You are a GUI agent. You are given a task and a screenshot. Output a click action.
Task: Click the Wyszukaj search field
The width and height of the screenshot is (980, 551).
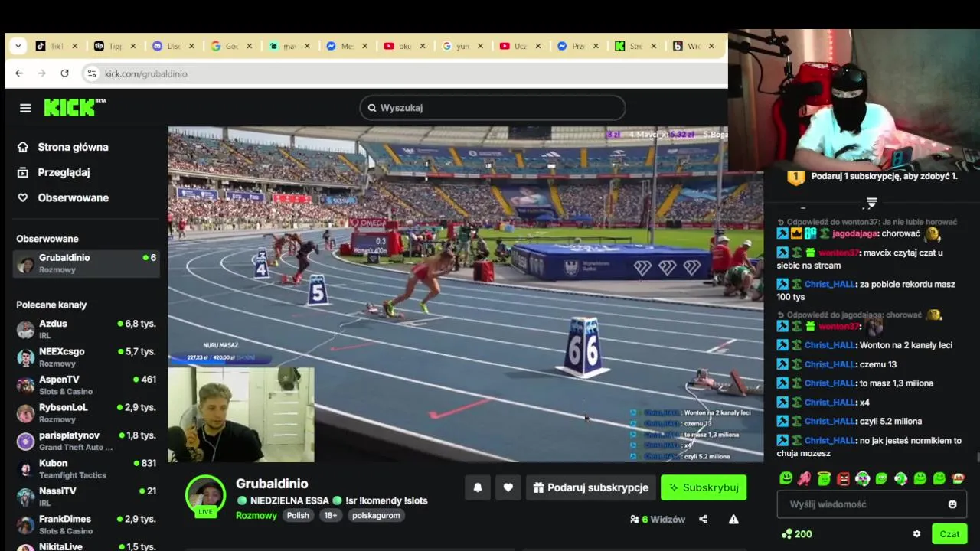click(x=492, y=108)
